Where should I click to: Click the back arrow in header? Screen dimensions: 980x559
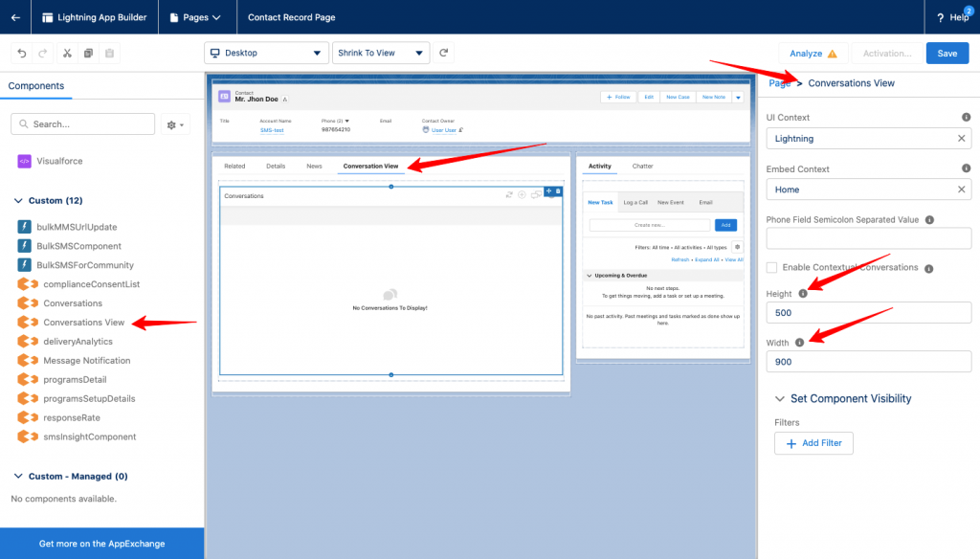[15, 17]
